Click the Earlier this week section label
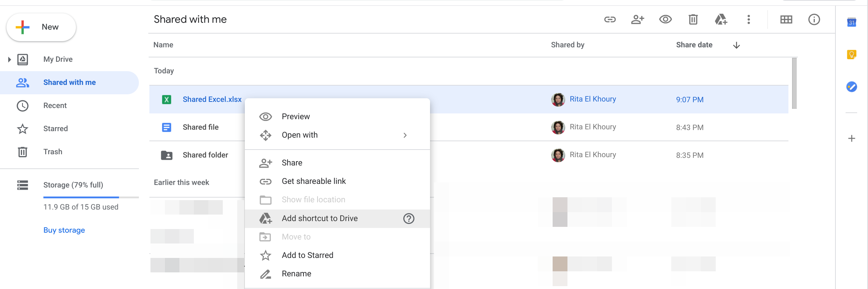 (x=182, y=182)
